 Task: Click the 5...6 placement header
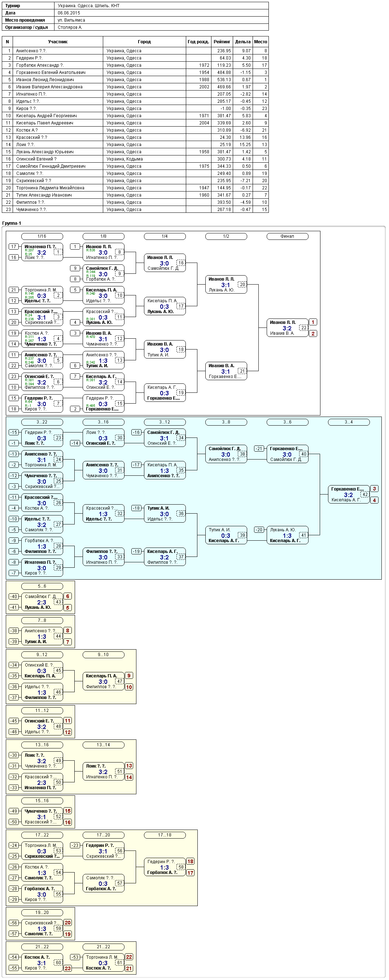click(x=42, y=586)
